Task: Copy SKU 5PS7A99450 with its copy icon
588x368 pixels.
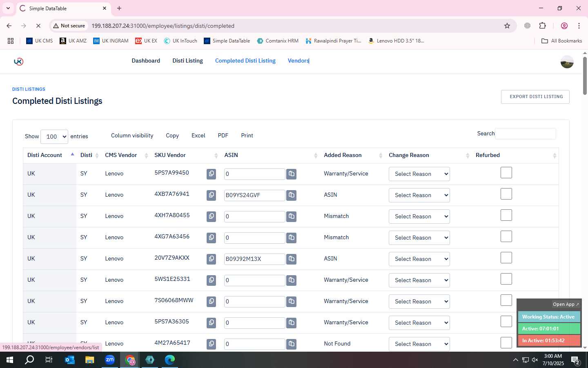Action: click(x=211, y=174)
